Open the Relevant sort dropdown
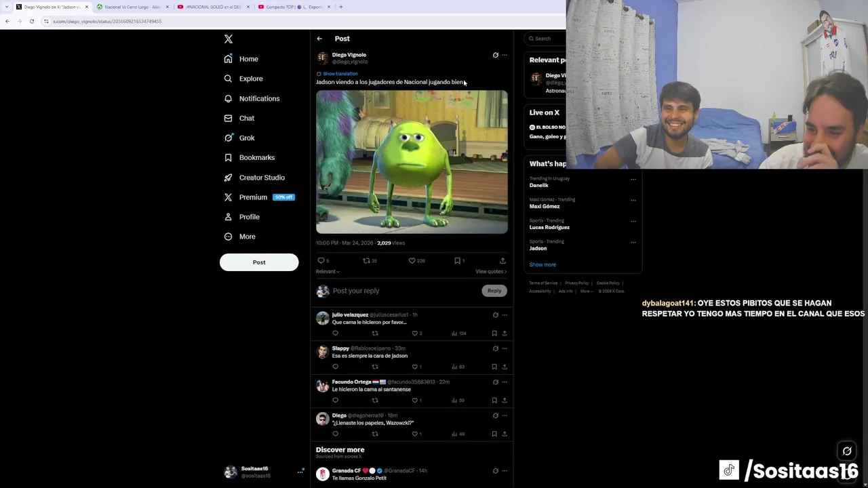Screen dimensions: 868x488 [328, 272]
